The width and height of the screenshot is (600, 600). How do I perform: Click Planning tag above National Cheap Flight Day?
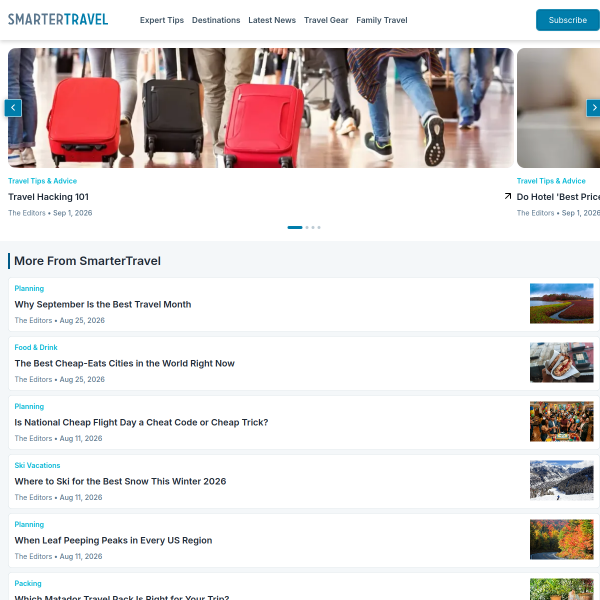pos(29,406)
